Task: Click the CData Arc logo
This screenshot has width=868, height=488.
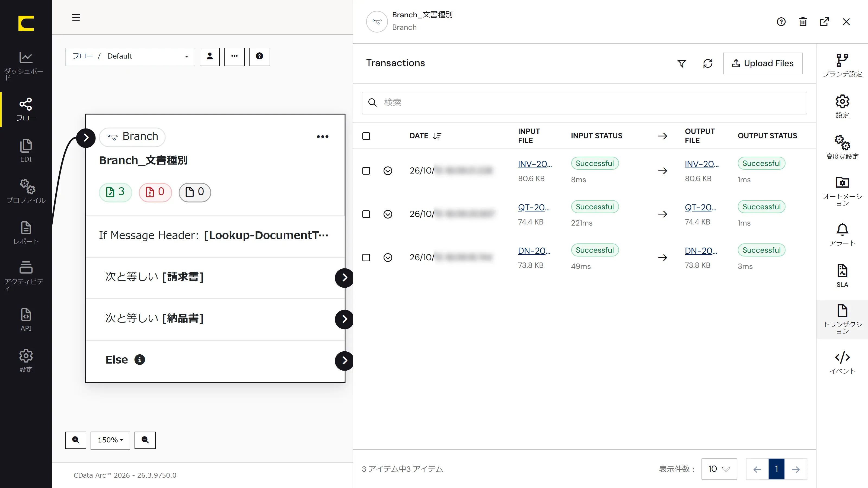Action: click(x=26, y=23)
